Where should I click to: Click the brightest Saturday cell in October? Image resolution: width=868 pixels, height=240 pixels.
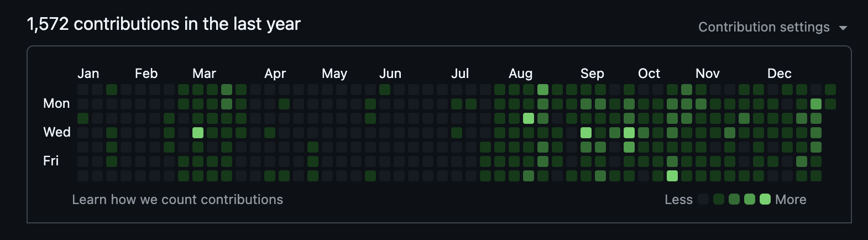[672, 176]
